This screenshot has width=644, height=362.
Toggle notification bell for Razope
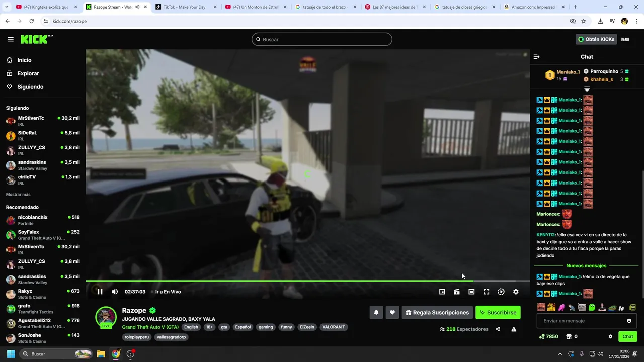click(x=376, y=312)
